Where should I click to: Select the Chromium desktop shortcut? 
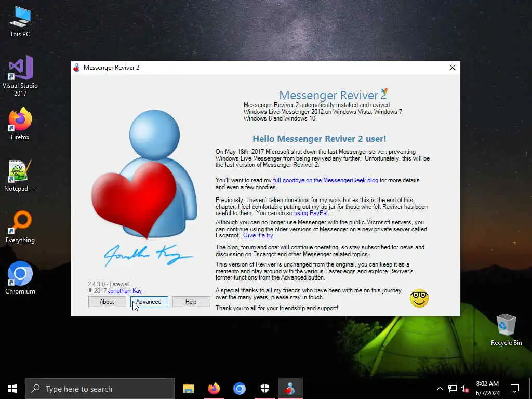[x=20, y=277]
